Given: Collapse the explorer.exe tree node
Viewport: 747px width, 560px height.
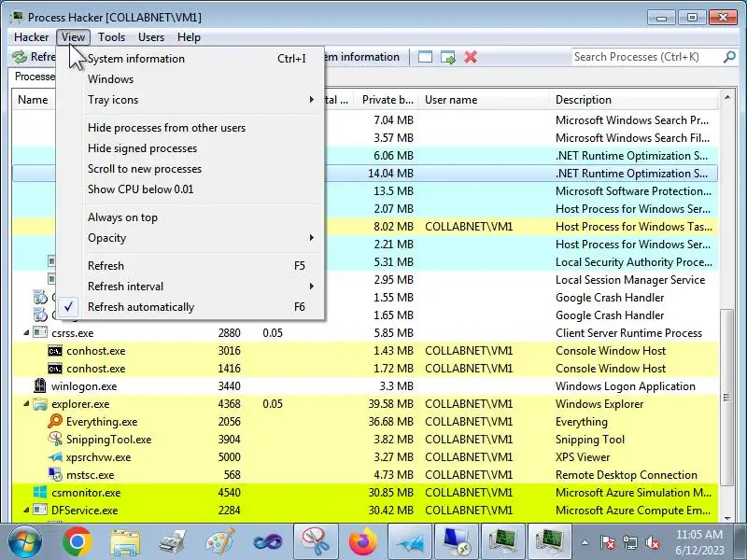Looking at the screenshot, I should click(x=26, y=404).
